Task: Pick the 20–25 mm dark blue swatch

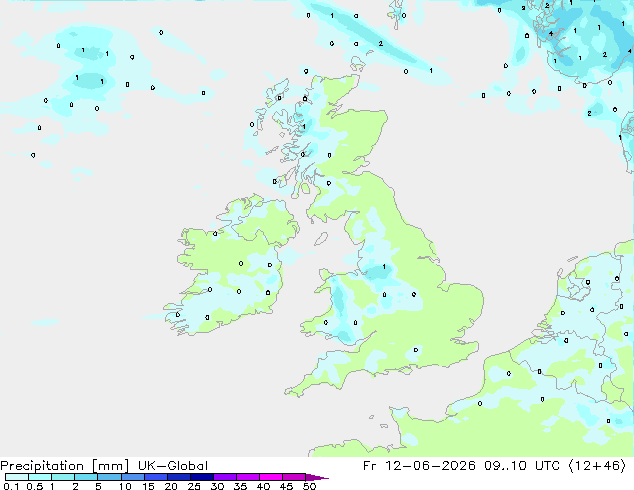Action: (x=178, y=477)
